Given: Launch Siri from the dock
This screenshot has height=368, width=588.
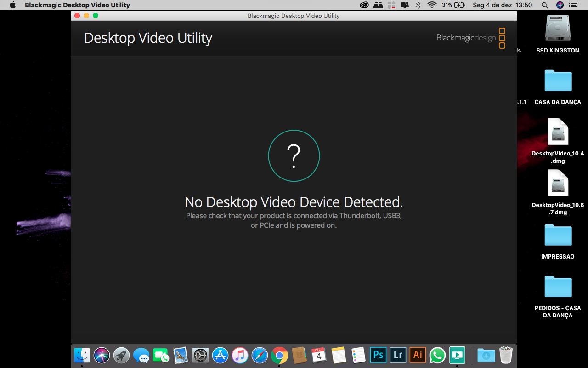Looking at the screenshot, I should point(102,355).
